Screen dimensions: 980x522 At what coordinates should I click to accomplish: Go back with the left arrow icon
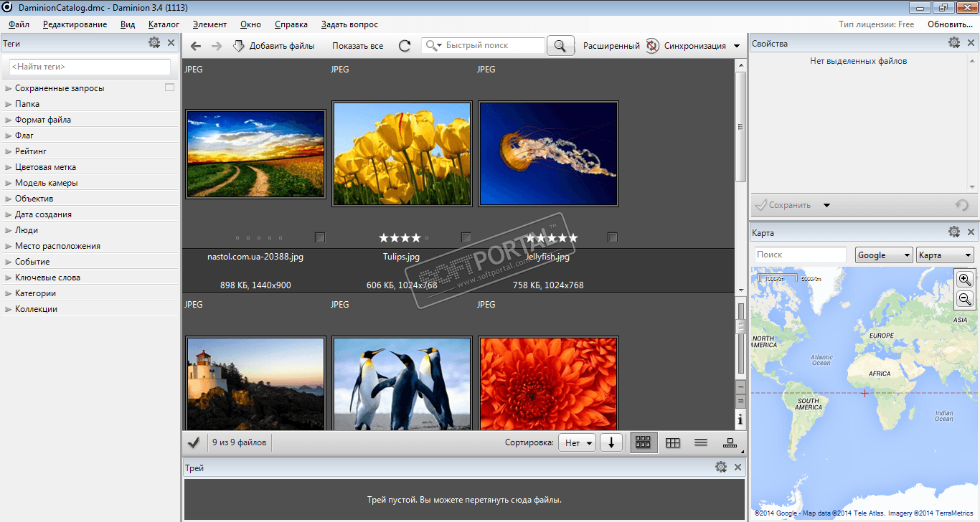point(196,46)
